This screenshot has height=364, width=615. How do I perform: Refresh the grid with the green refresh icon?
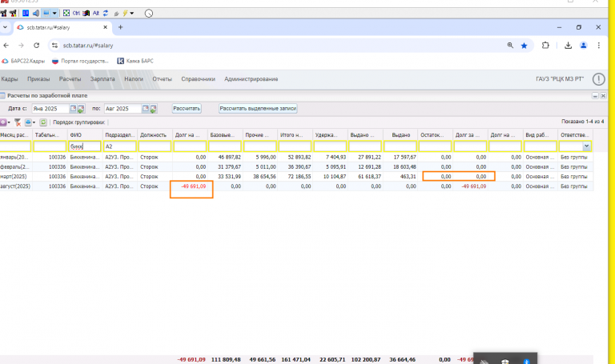(43, 122)
